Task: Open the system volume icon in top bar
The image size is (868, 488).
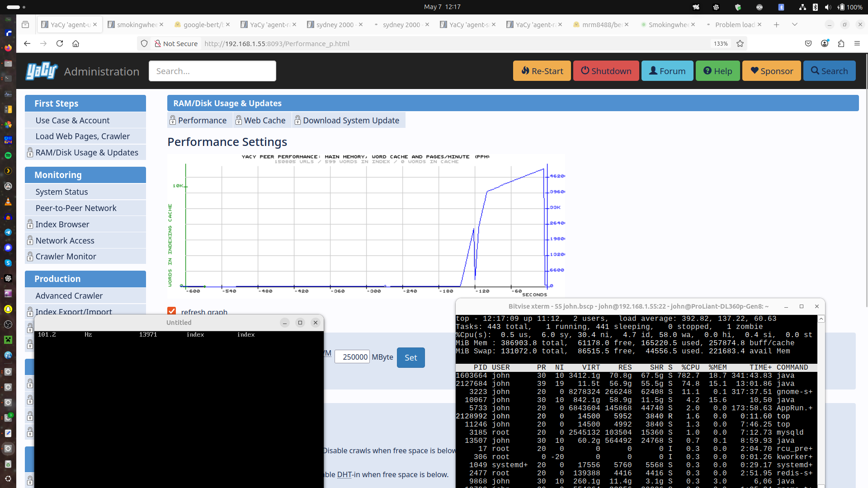Action: [x=828, y=7]
